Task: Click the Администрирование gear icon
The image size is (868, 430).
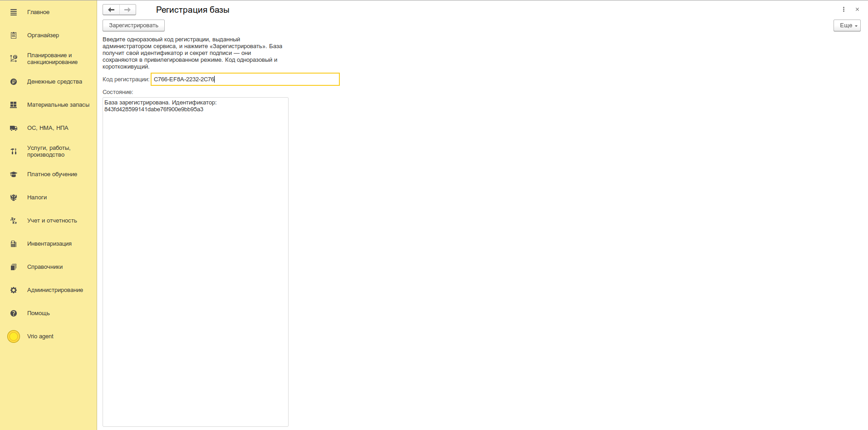Action: coord(14,290)
